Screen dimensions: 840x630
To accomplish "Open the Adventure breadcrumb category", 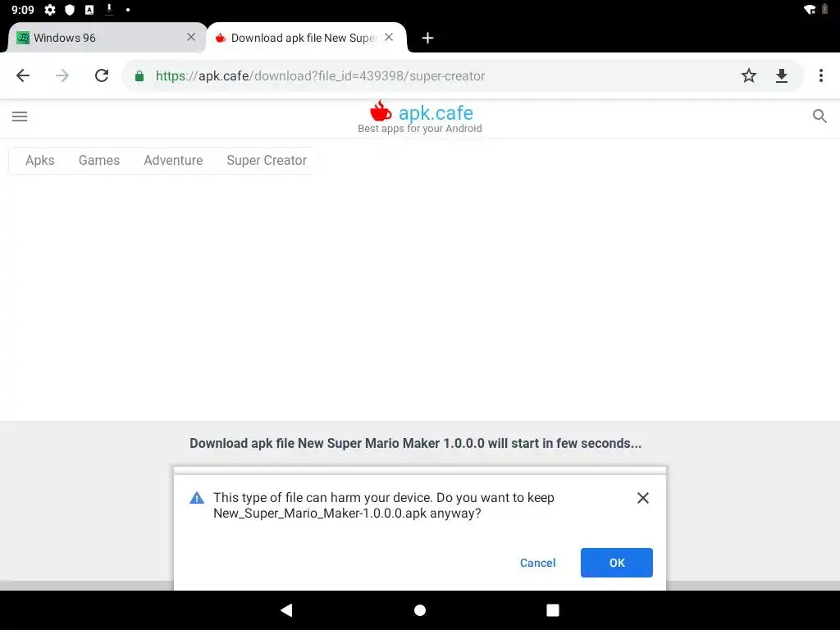I will coord(173,160).
